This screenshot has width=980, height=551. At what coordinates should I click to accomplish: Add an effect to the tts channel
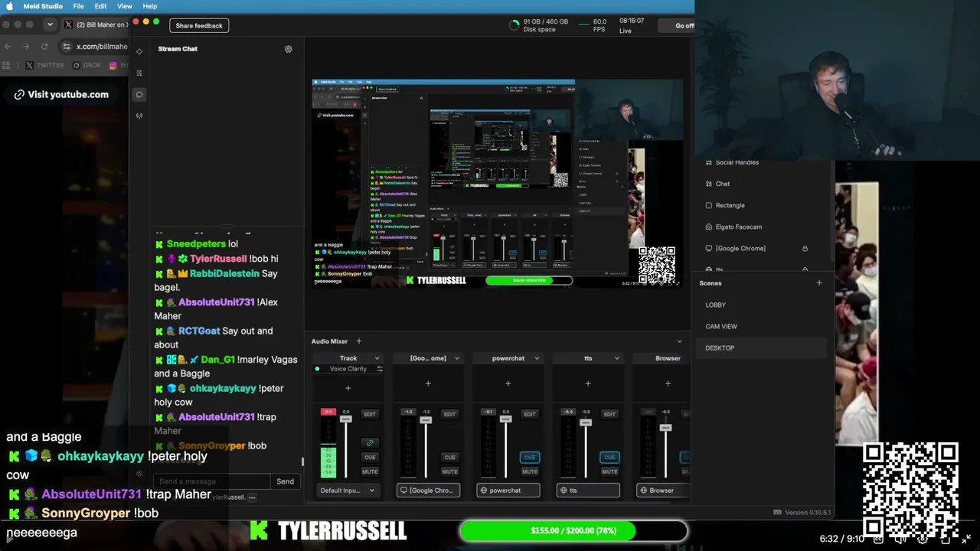point(588,383)
